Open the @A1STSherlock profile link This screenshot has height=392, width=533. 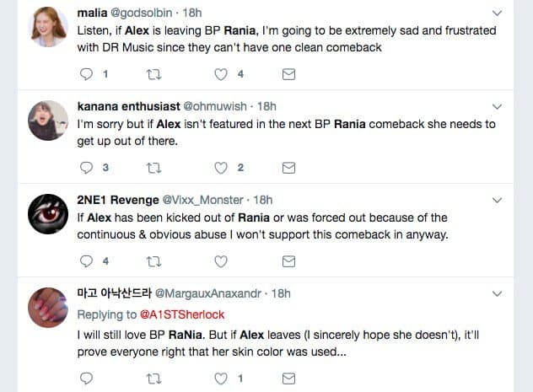[187, 314]
